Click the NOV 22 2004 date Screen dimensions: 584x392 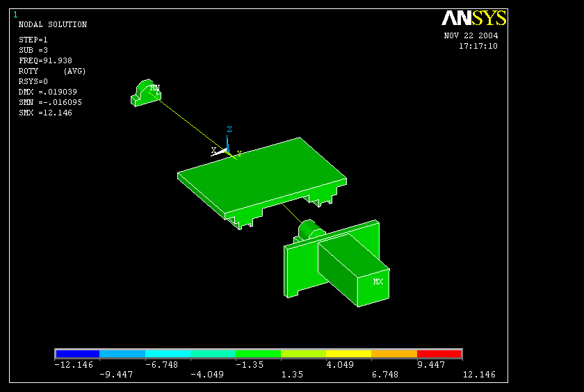click(x=471, y=36)
